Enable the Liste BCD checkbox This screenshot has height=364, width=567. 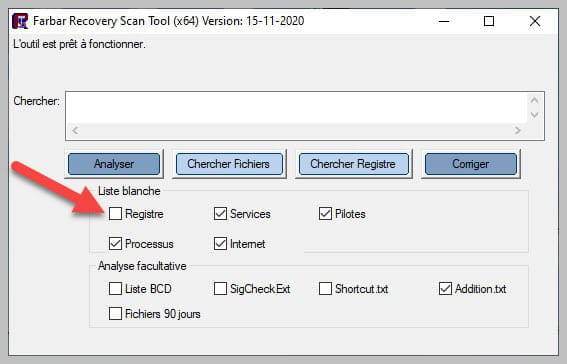[115, 289]
